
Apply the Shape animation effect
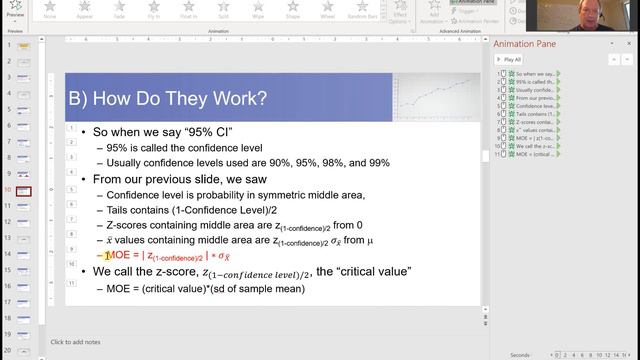click(293, 10)
